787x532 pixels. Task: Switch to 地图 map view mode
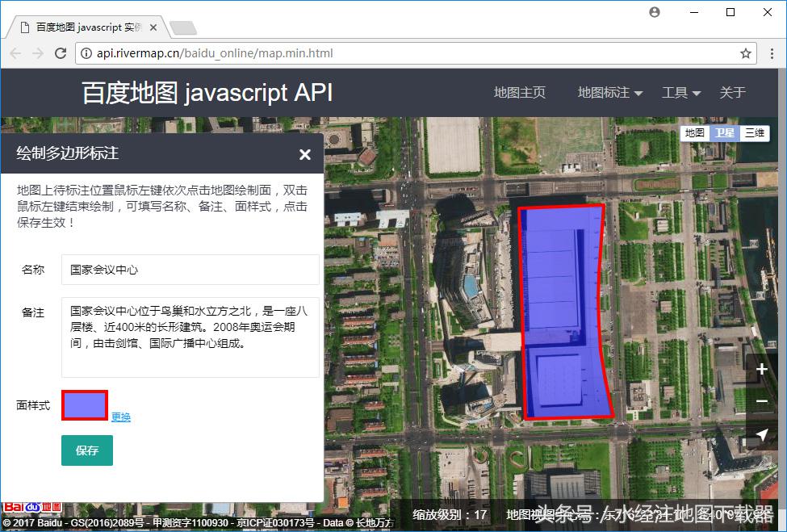694,132
